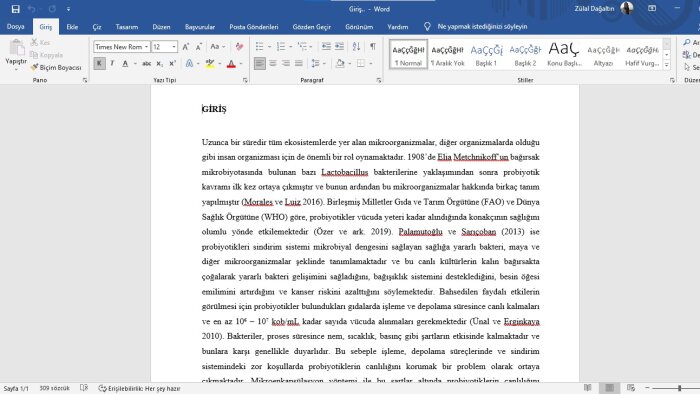Open text effects and typography icon
This screenshot has height=394, width=700.
189,63
